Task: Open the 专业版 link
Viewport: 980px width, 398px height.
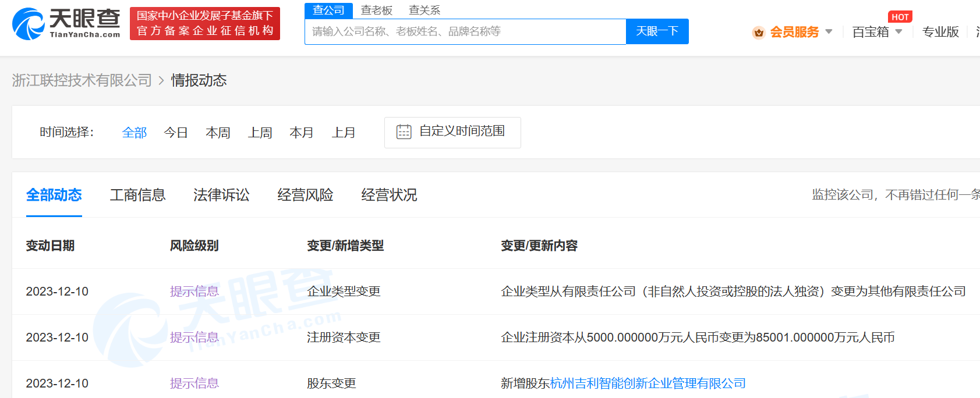Action: click(x=940, y=32)
